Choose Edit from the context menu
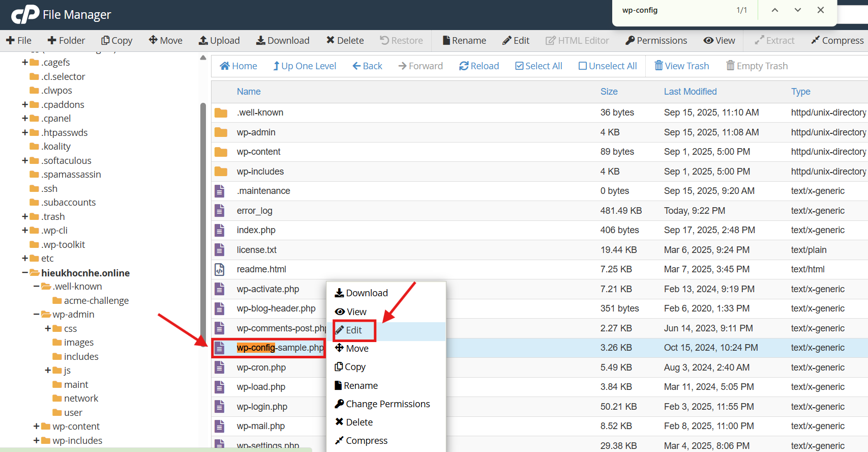Screen dimensions: 868x452 click(x=354, y=330)
